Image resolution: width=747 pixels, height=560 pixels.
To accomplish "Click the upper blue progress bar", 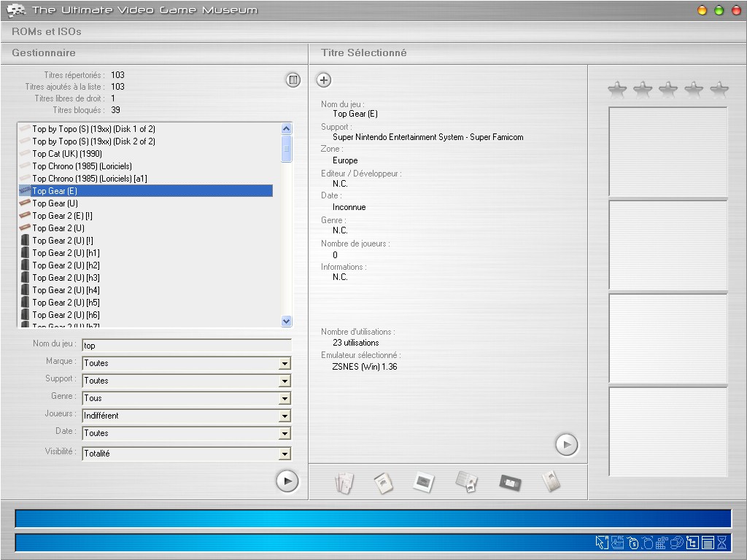I will point(373,518).
